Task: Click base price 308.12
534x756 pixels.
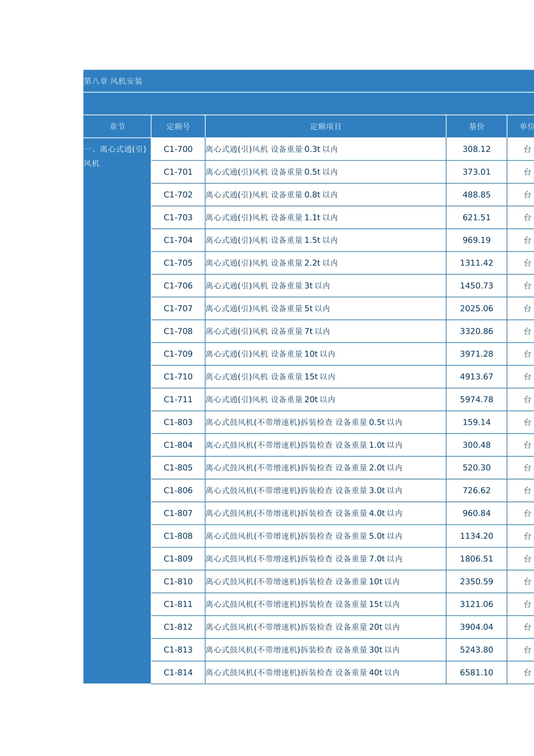Action: pos(477,149)
